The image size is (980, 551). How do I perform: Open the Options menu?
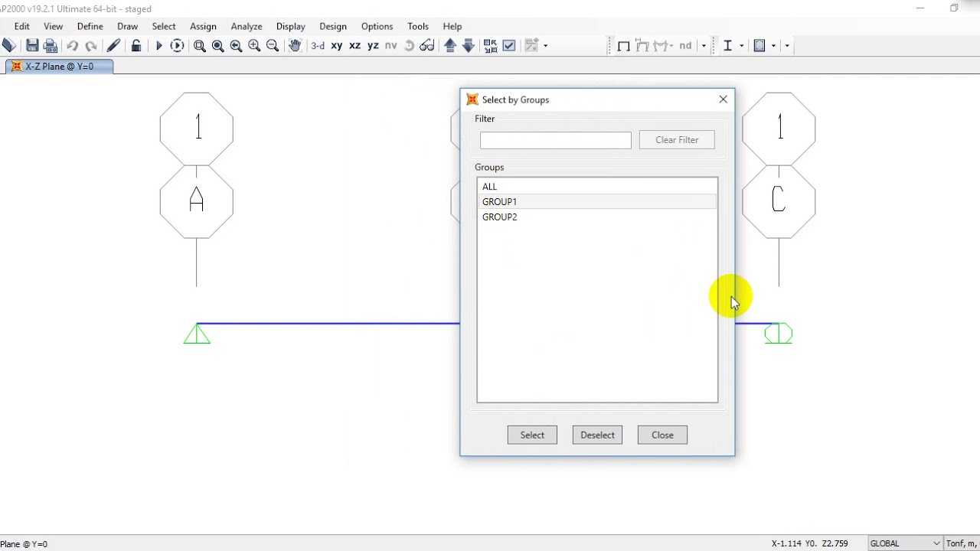377,26
